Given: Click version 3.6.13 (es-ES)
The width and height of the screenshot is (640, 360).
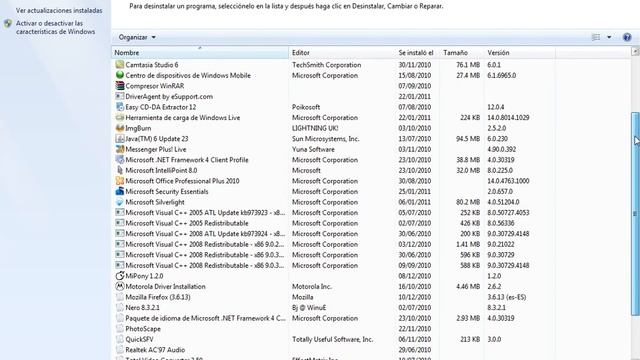Looking at the screenshot, I should click(507, 297).
